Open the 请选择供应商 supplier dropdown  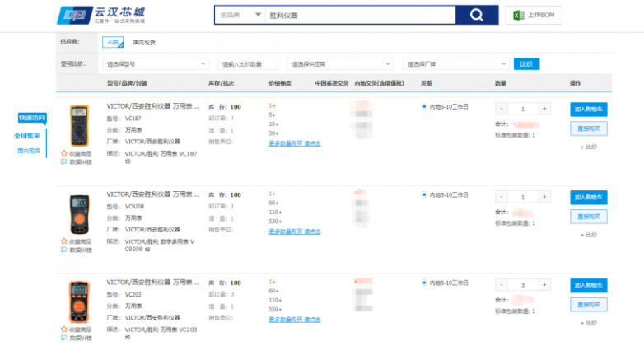(340, 64)
